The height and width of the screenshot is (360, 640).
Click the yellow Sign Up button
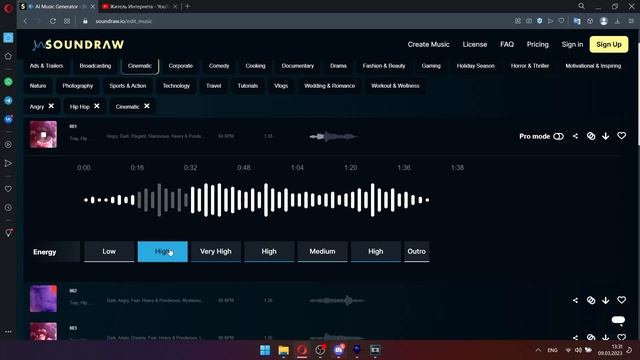point(609,44)
